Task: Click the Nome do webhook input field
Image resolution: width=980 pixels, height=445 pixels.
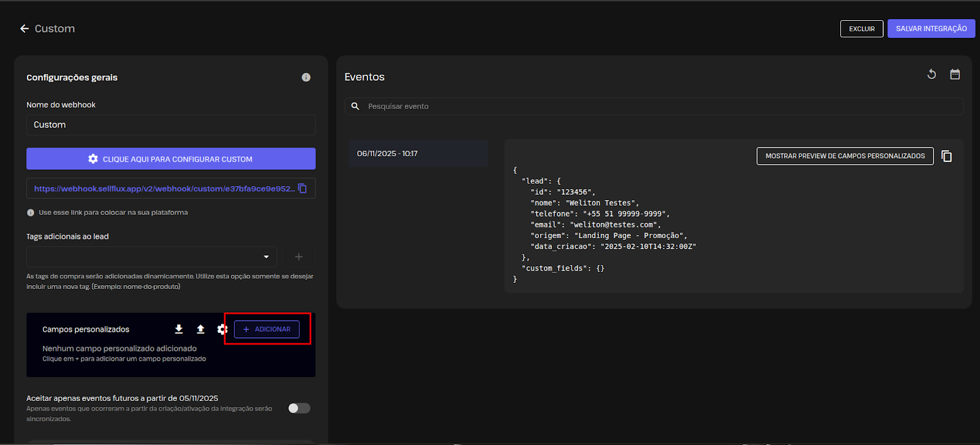Action: [x=171, y=125]
